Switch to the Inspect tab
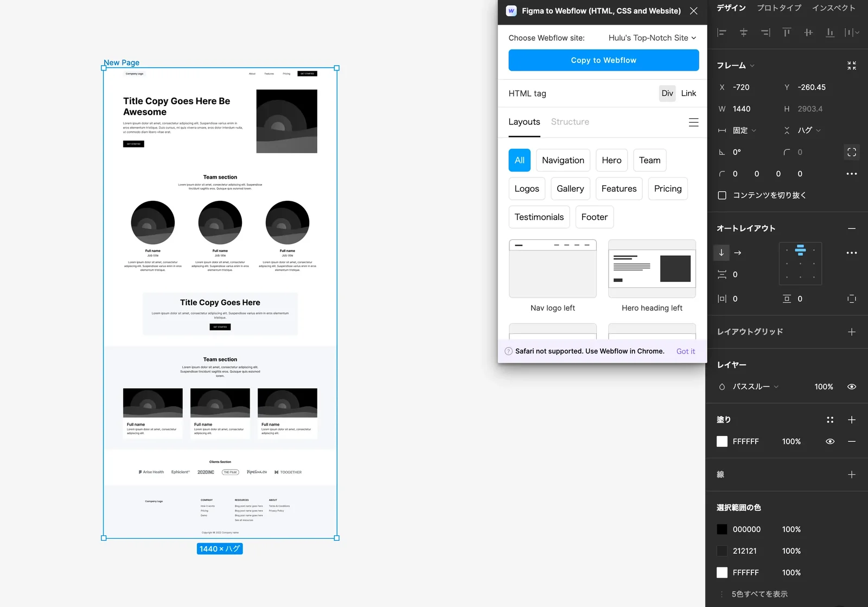The height and width of the screenshot is (607, 868). point(833,8)
